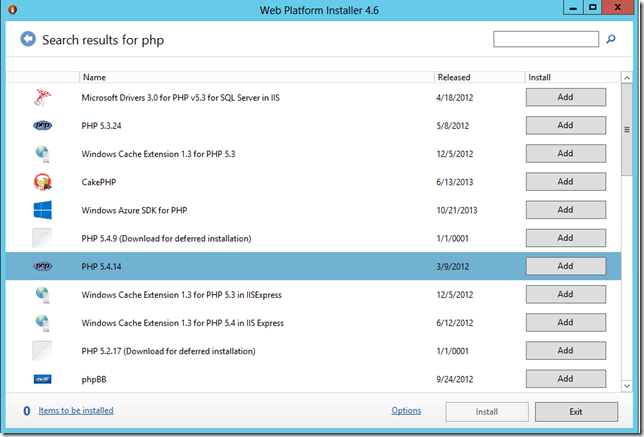The width and height of the screenshot is (644, 437).
Task: Add Cache Extension for PHP 5.4 in IIS Express
Action: coord(566,322)
